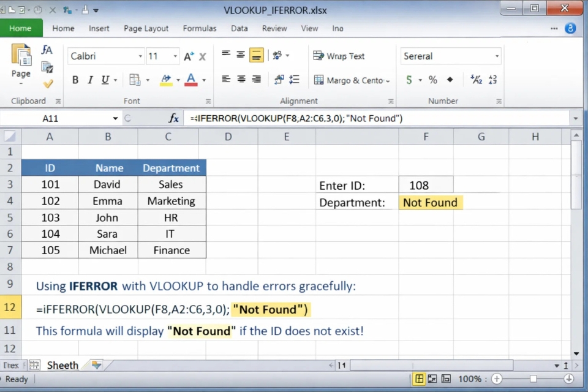Open the number format dropdown showing Sereral
The height and width of the screenshot is (392, 588).
pyautogui.click(x=497, y=56)
